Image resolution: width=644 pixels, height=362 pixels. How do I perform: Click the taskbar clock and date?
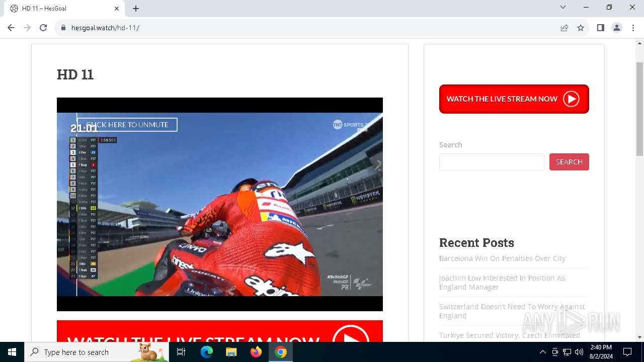pyautogui.click(x=601, y=352)
